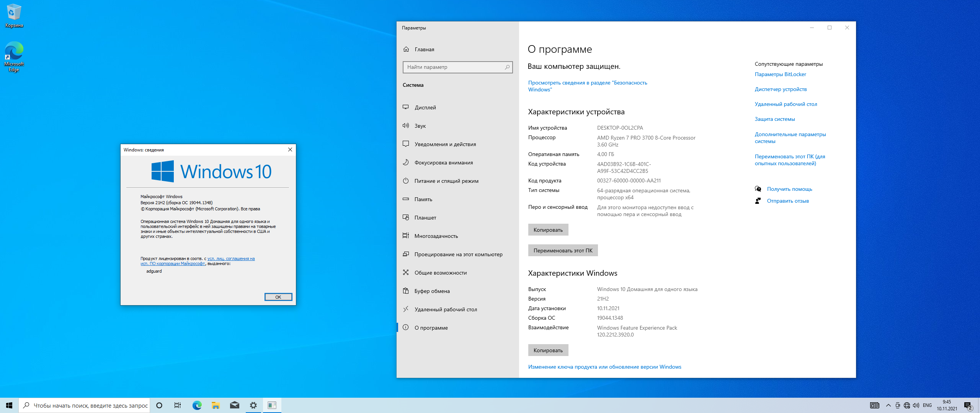Open network status in system tray
This screenshot has width=980, height=413.
[906, 405]
